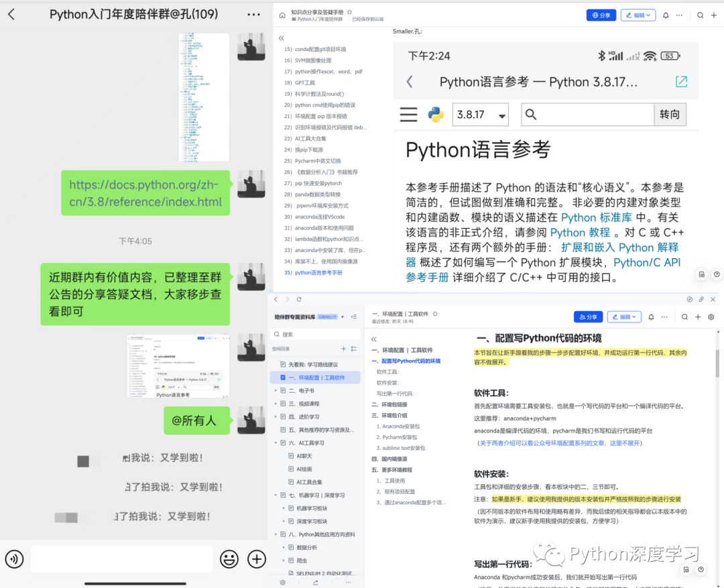Open the emoji picker in chat
Screen dimensions: 724x588
coord(229,559)
